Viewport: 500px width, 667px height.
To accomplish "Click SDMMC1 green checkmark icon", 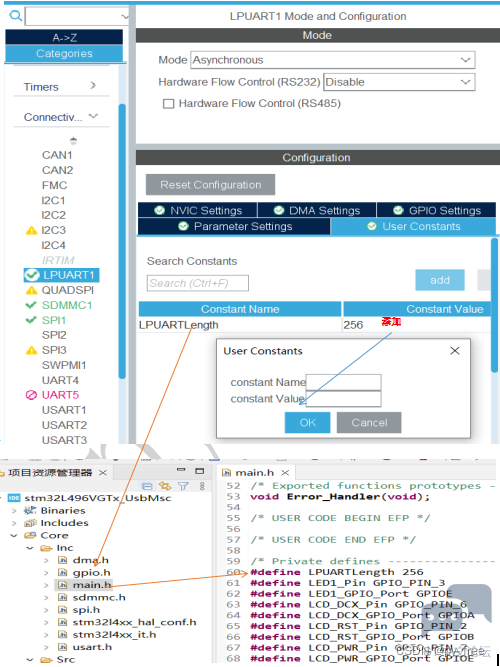I will [x=31, y=305].
